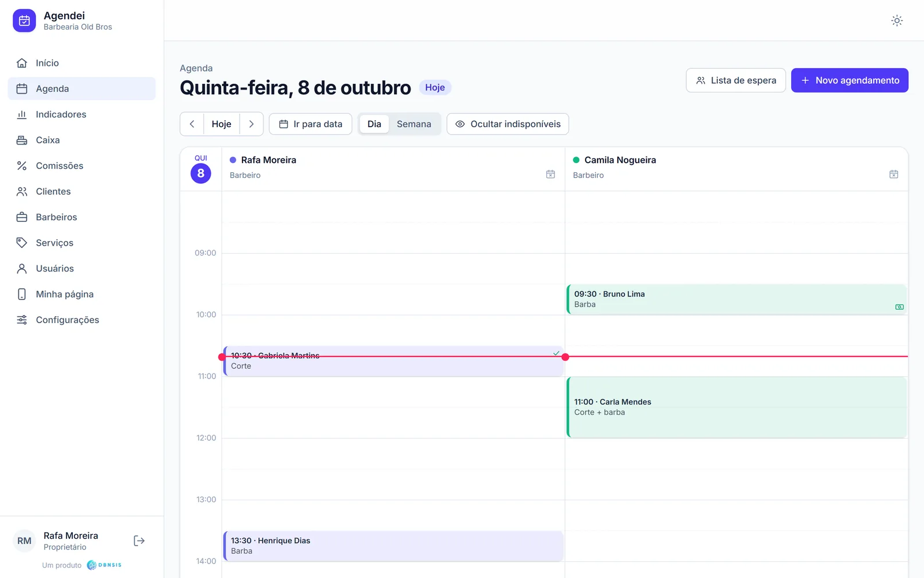Click checkmark icon on Gabriela Martins appointment

[556, 353]
